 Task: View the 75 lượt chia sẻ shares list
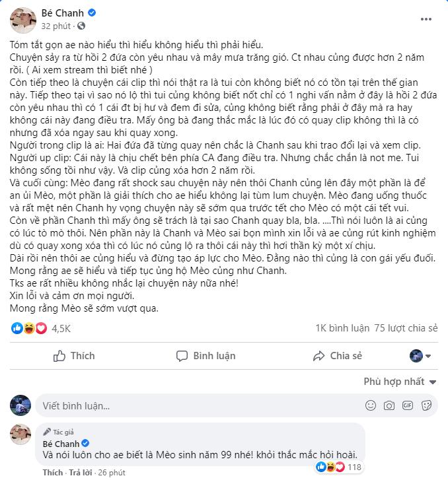[406, 328]
